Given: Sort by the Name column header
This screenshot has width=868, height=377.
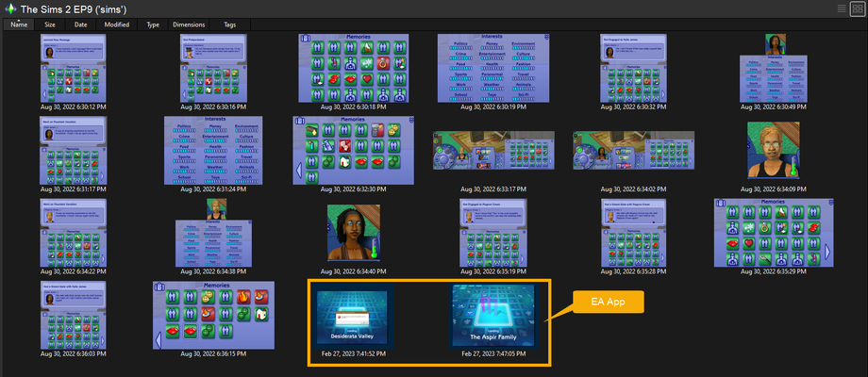Looking at the screenshot, I should tap(19, 25).
